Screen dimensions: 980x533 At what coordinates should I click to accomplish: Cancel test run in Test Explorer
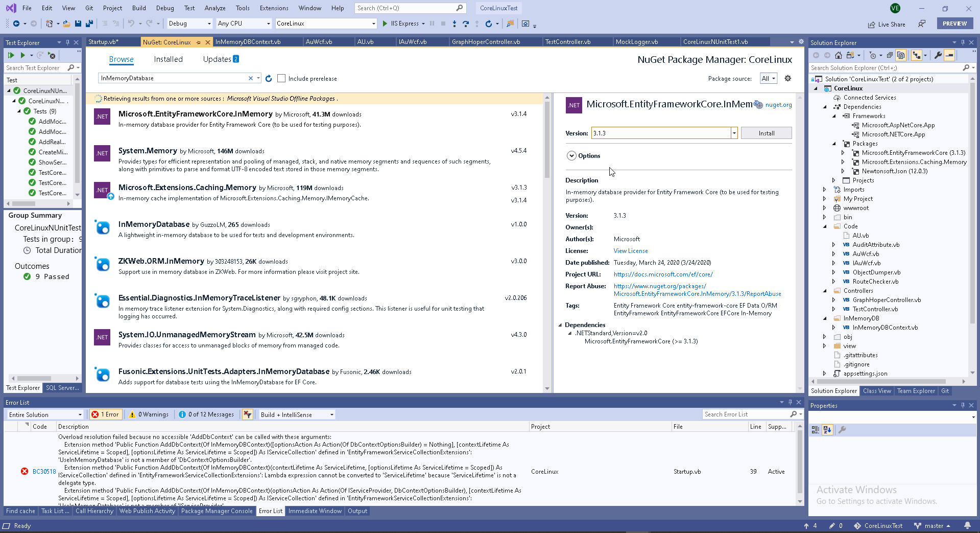coord(52,55)
